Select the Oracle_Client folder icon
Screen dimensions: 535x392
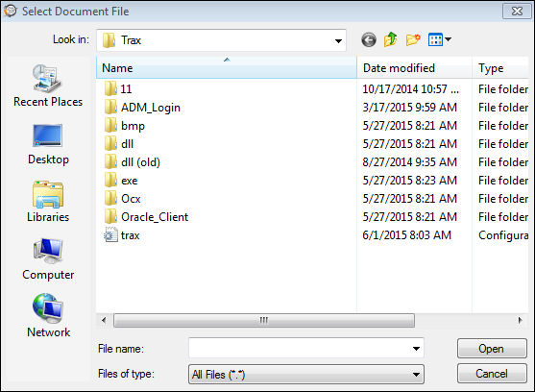[x=110, y=216]
